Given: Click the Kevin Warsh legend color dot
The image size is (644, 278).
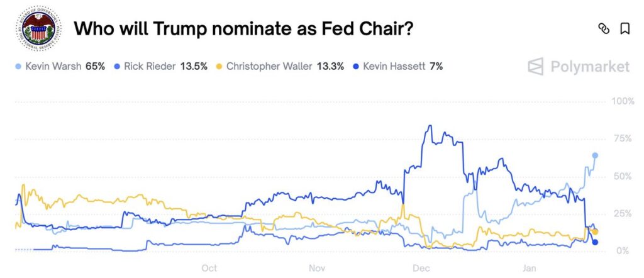Looking at the screenshot, I should pyautogui.click(x=18, y=65).
